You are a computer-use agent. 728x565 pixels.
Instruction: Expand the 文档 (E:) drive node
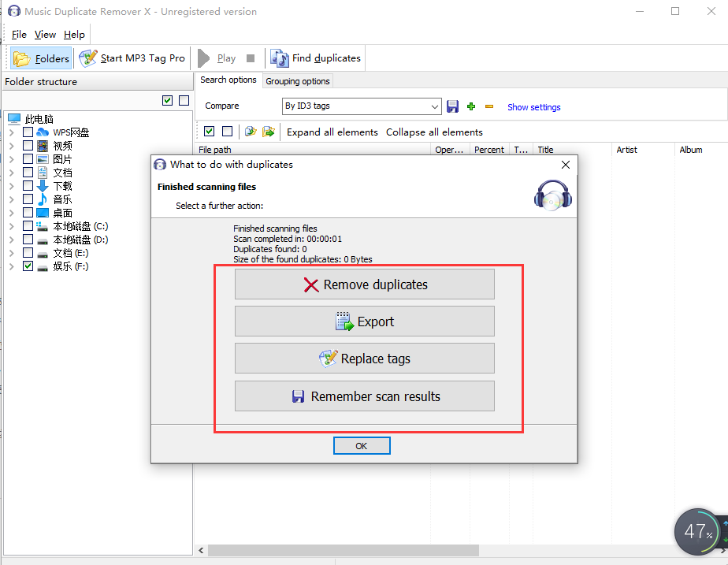pos(11,253)
